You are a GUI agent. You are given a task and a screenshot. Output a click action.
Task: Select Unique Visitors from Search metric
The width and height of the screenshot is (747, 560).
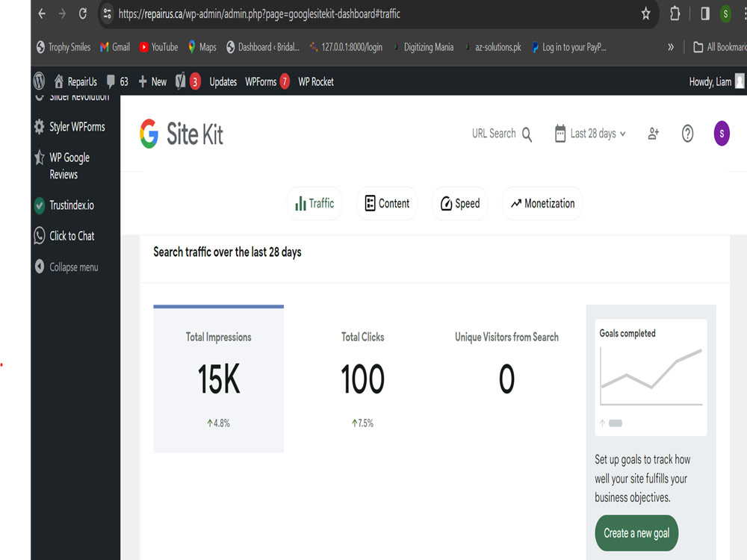tap(506, 379)
